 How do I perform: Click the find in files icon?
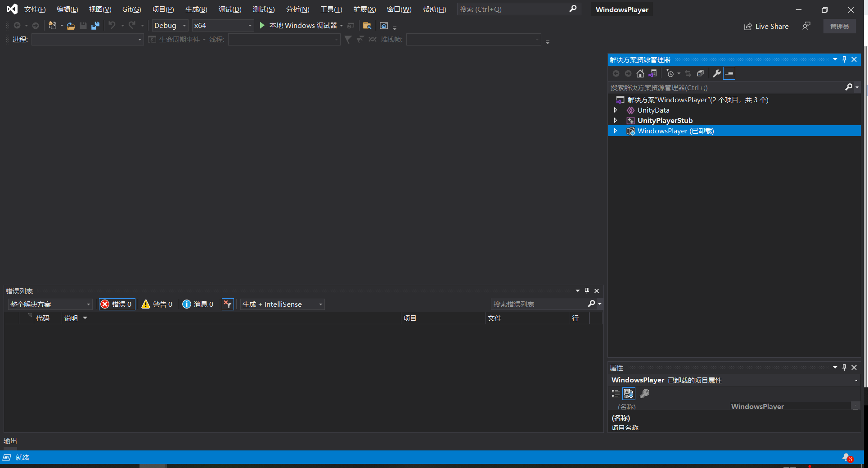coord(367,26)
